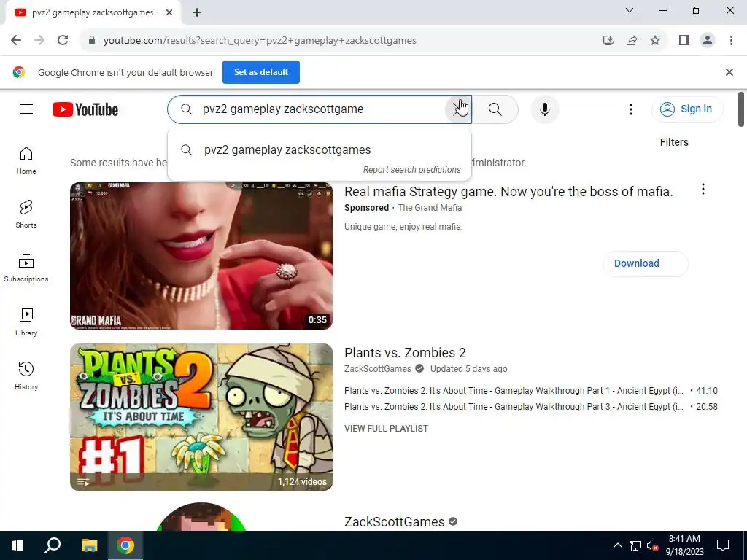Open ZackScottGames channel result title
The height and width of the screenshot is (560, 747).
coord(395,522)
